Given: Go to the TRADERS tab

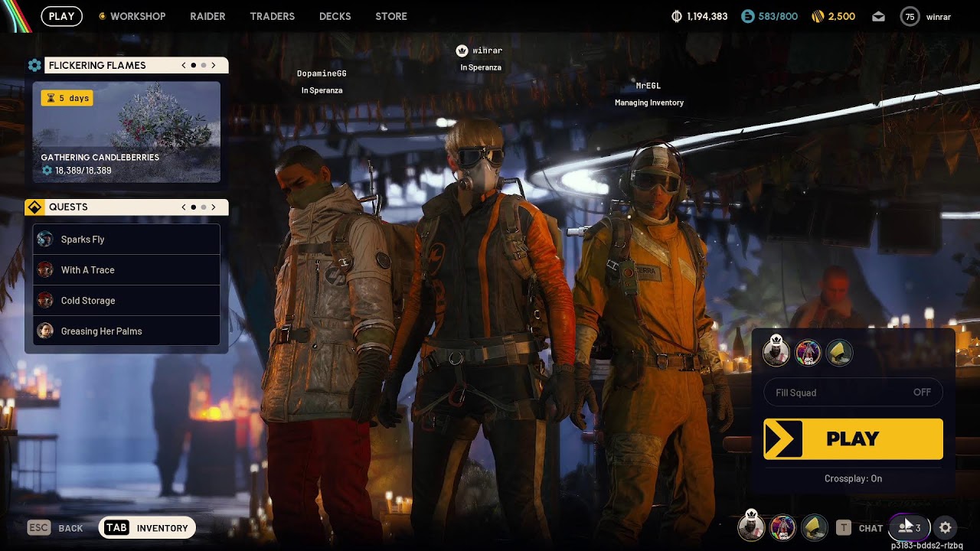Looking at the screenshot, I should coord(272,16).
